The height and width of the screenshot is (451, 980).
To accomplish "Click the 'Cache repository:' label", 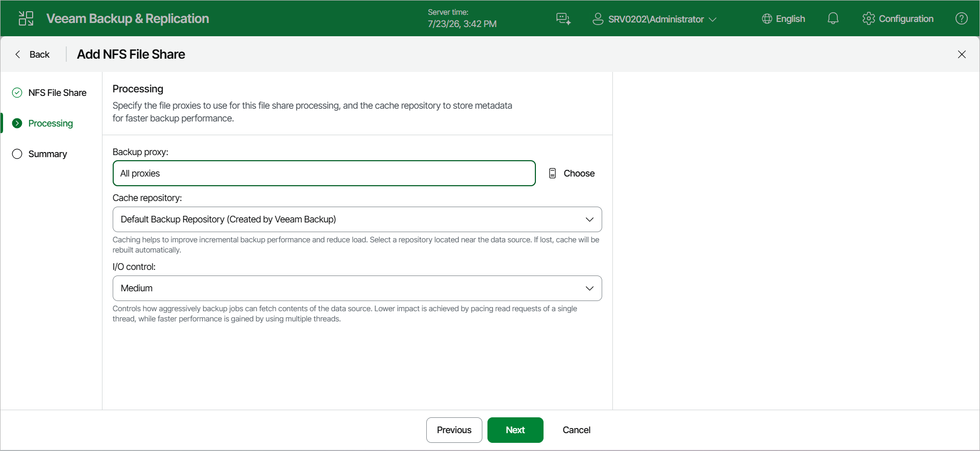I will [147, 198].
